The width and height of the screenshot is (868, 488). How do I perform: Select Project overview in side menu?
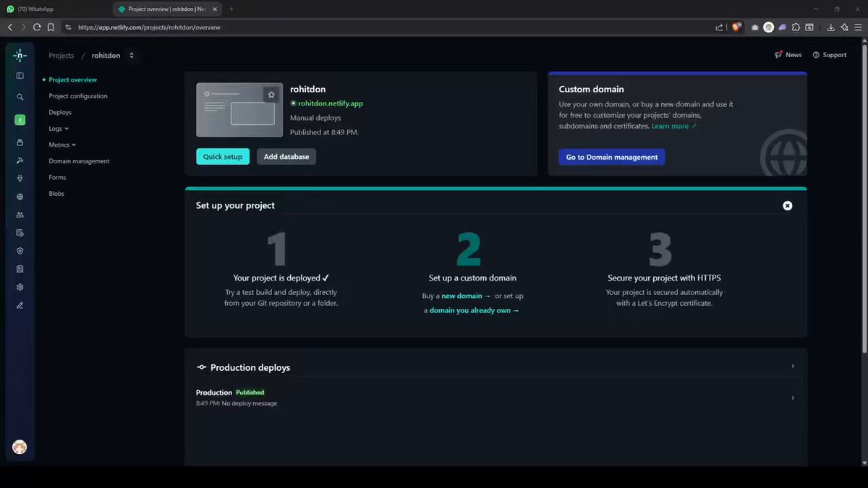coord(72,80)
